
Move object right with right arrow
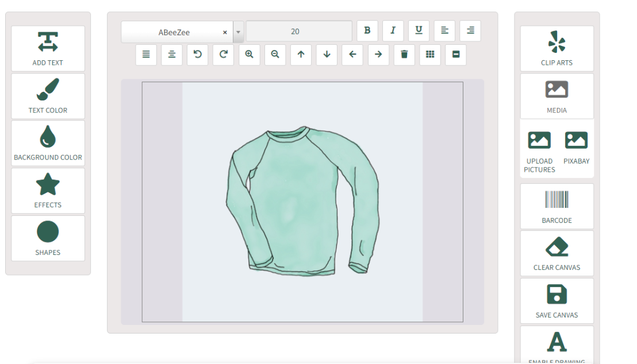pos(378,55)
